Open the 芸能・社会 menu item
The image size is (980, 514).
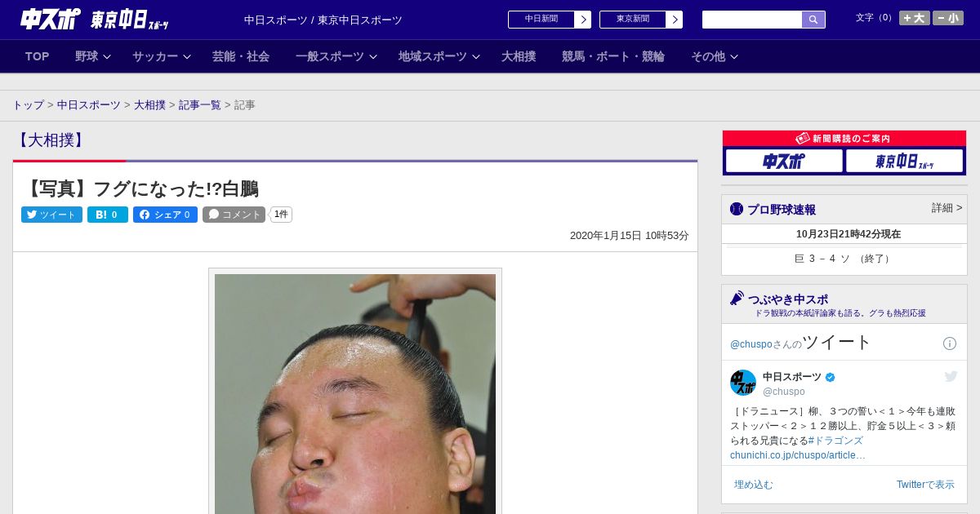(241, 56)
